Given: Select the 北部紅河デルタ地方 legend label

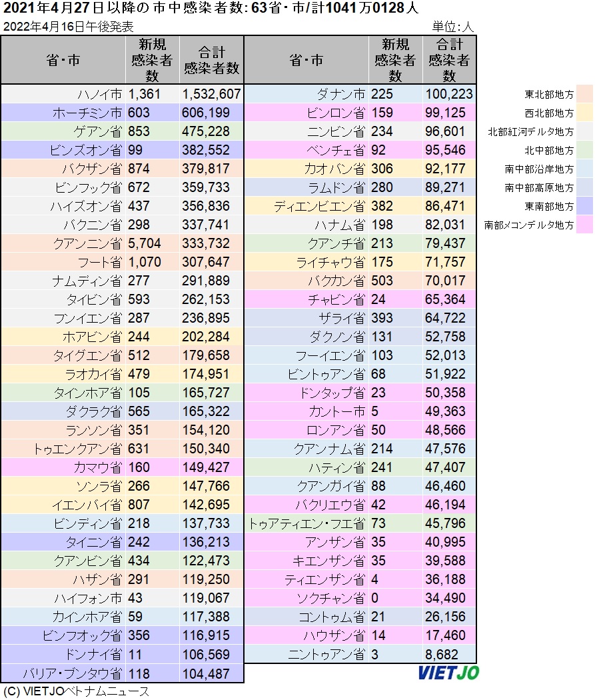Looking at the screenshot, I should (531, 132).
